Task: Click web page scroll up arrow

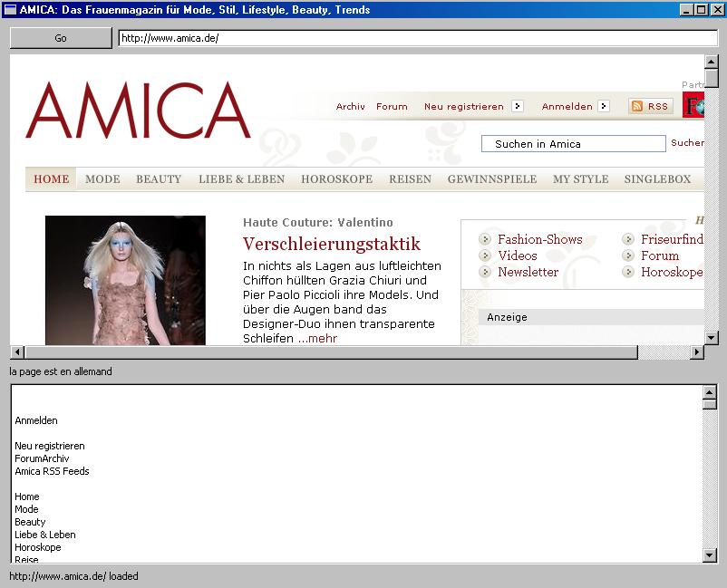Action: (x=712, y=62)
